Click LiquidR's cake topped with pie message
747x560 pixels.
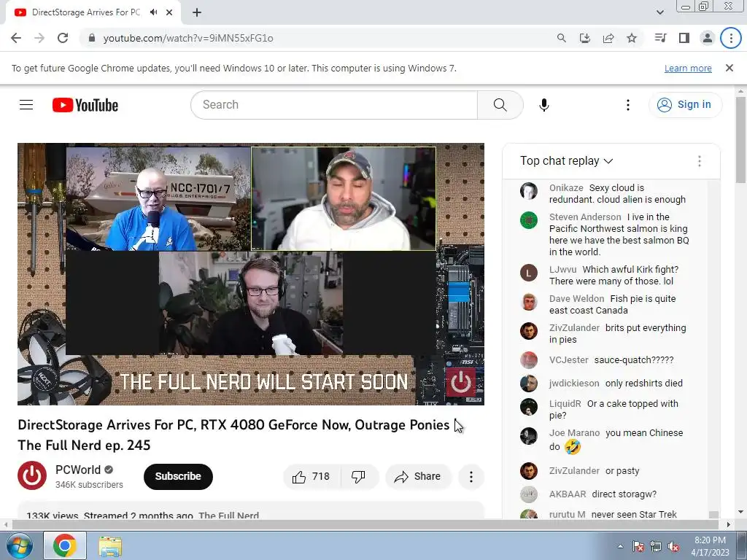614,409
